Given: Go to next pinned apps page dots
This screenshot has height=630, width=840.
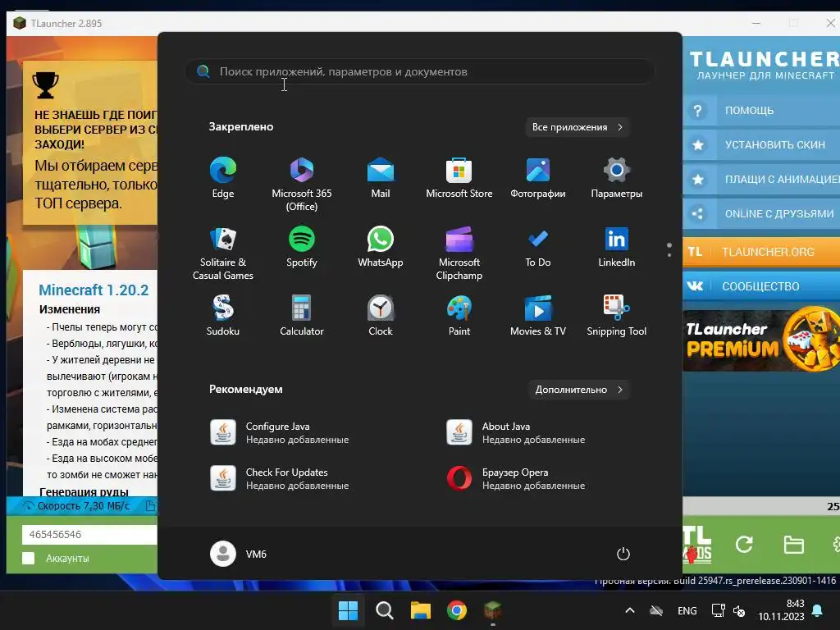Looking at the screenshot, I should pos(669,249).
